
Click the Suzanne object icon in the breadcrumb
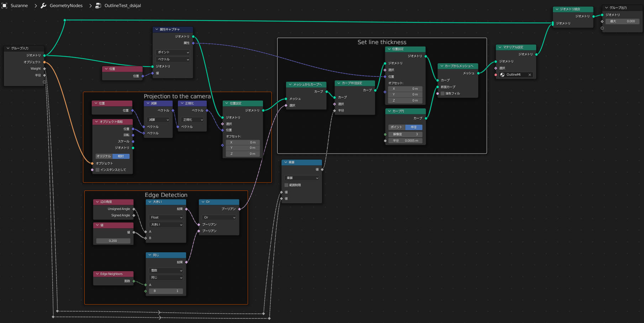(x=4, y=6)
